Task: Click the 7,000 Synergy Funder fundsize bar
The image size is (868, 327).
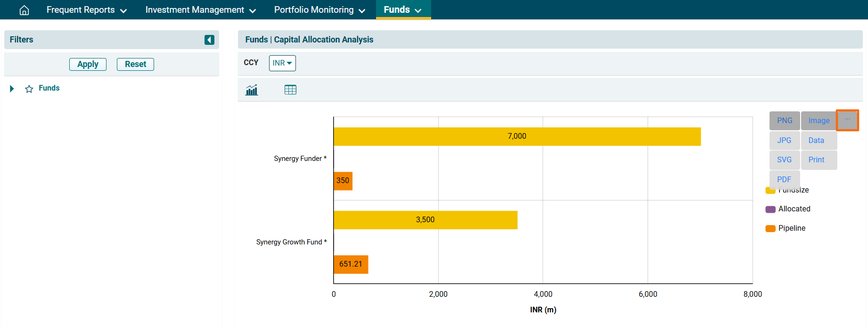Action: tap(517, 136)
